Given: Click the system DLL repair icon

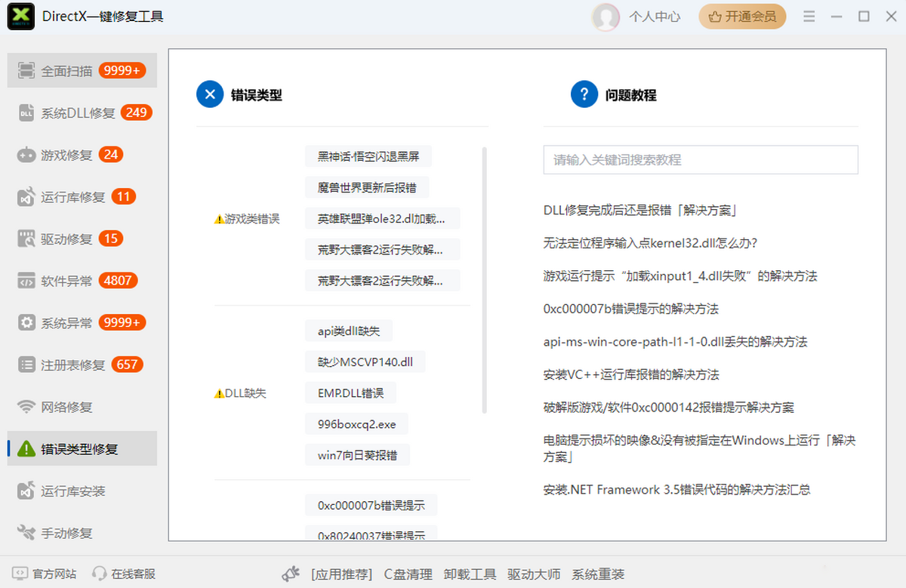Looking at the screenshot, I should tap(26, 113).
